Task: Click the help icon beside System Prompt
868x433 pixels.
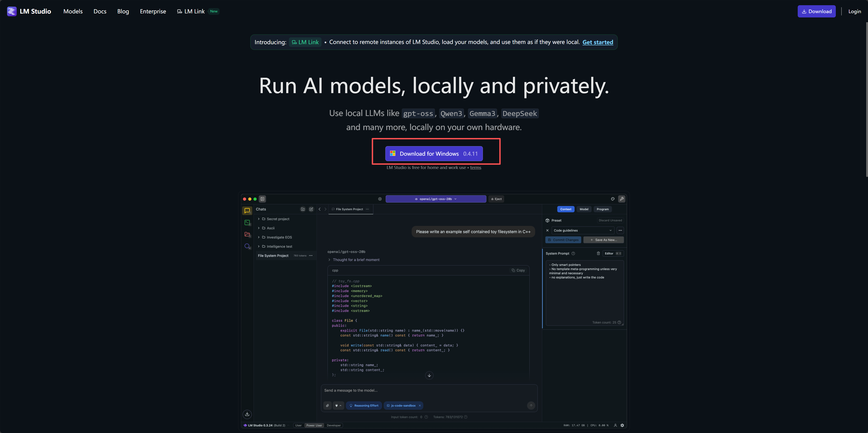Action: (573, 254)
